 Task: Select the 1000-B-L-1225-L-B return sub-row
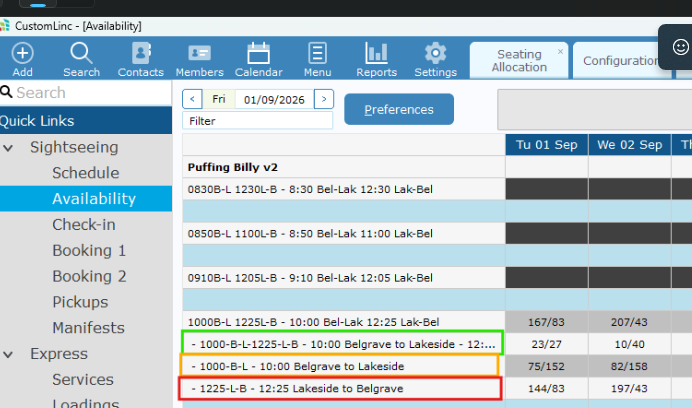(x=342, y=343)
